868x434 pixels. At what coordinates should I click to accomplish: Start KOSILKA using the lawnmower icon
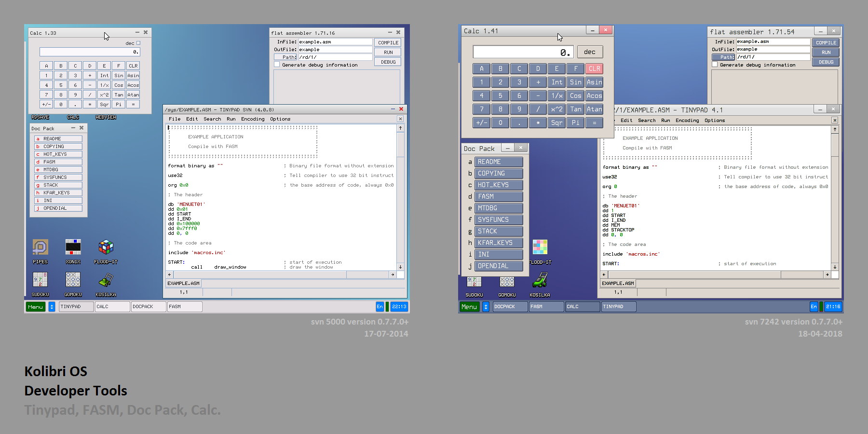[105, 281]
